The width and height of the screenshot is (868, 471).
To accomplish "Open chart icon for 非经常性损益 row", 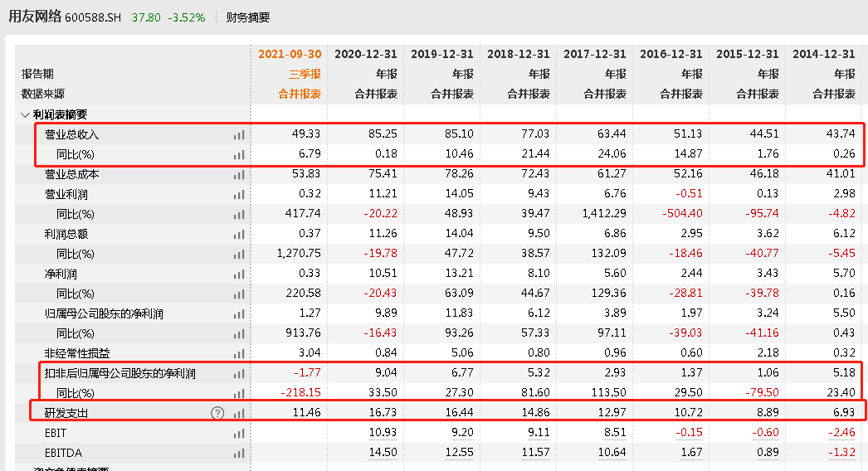I will (x=239, y=354).
